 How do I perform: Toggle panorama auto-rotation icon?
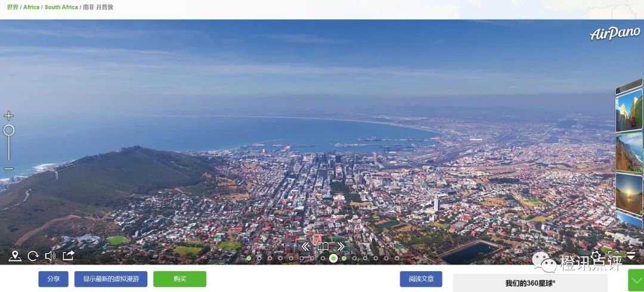click(33, 256)
